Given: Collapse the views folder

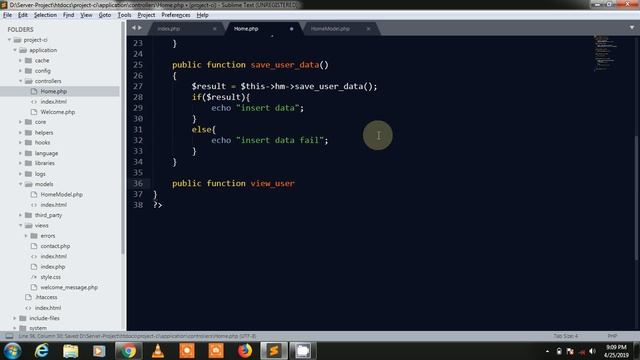Looking at the screenshot, I should 20,225.
